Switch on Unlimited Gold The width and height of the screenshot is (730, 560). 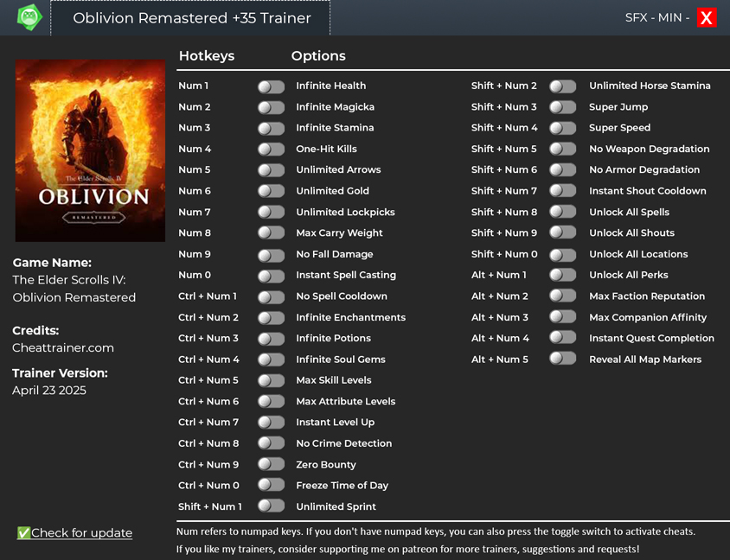pyautogui.click(x=271, y=191)
